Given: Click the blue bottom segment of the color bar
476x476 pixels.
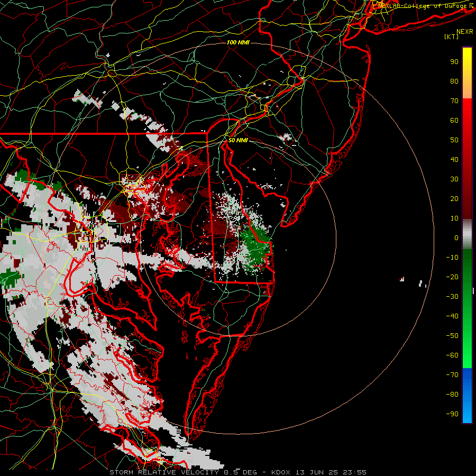Looking at the screenshot, I should tap(467, 396).
